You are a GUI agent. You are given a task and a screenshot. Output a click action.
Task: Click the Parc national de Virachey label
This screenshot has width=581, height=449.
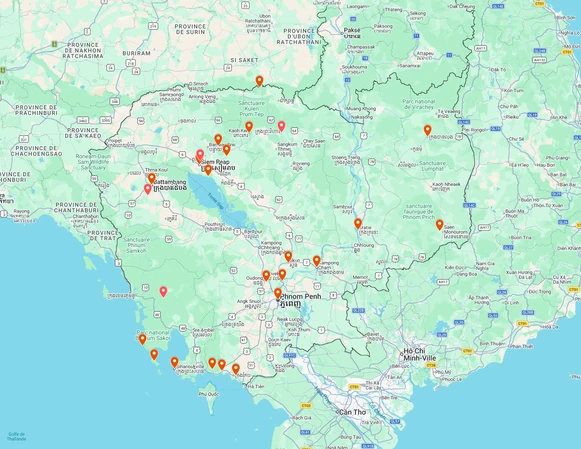pyautogui.click(x=419, y=104)
